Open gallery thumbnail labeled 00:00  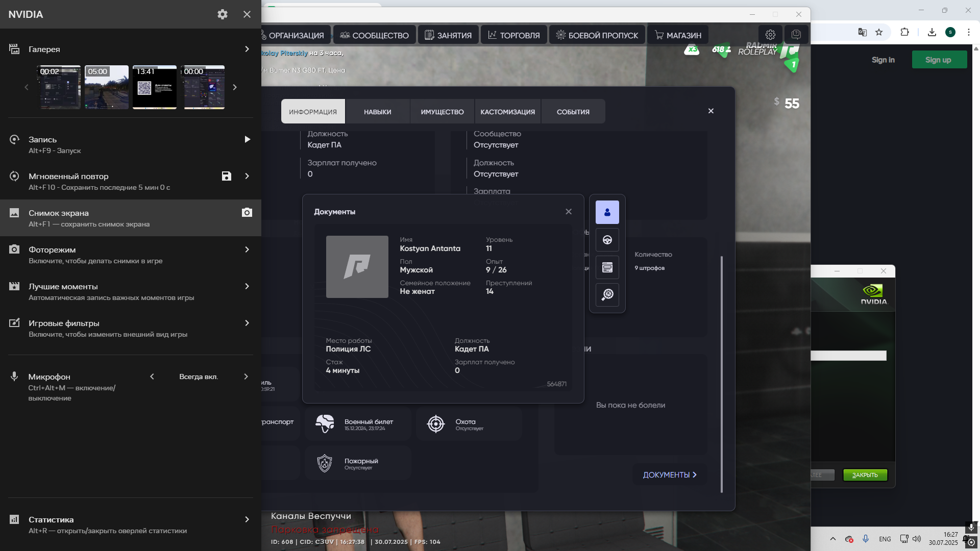[203, 87]
